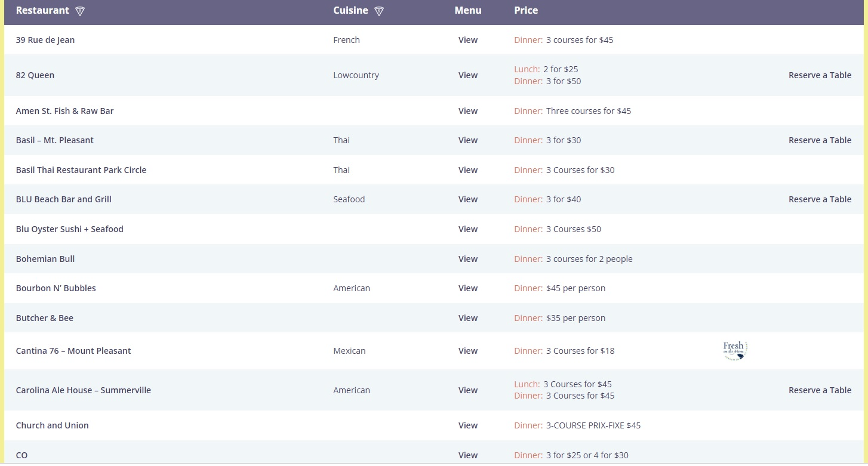Sort by the Restaurant column header

pyautogui.click(x=42, y=11)
